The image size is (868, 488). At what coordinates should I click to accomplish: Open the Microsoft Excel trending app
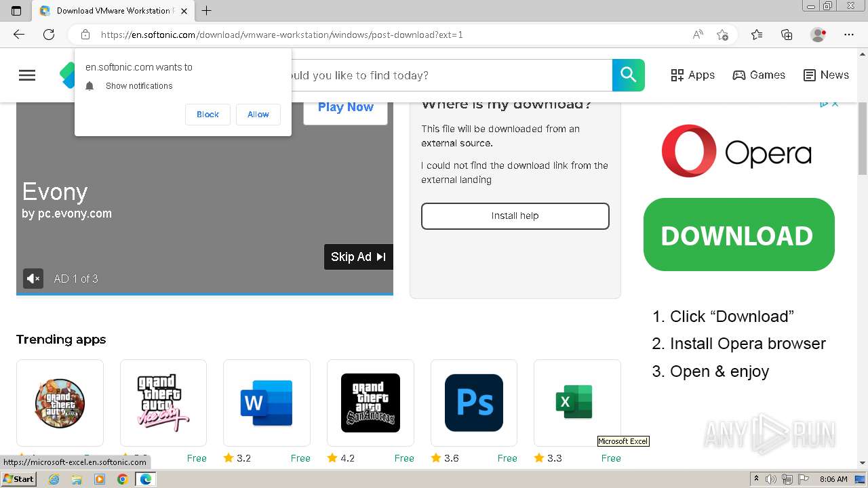(577, 403)
